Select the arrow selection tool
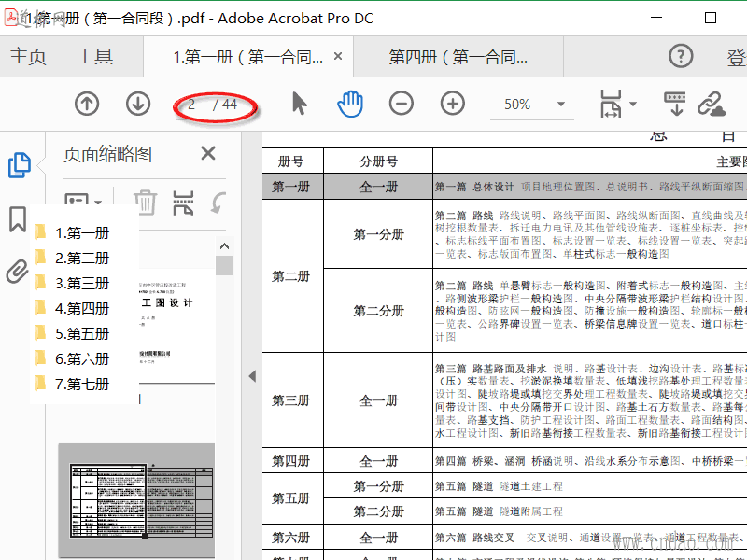This screenshot has width=747, height=560. point(299,104)
